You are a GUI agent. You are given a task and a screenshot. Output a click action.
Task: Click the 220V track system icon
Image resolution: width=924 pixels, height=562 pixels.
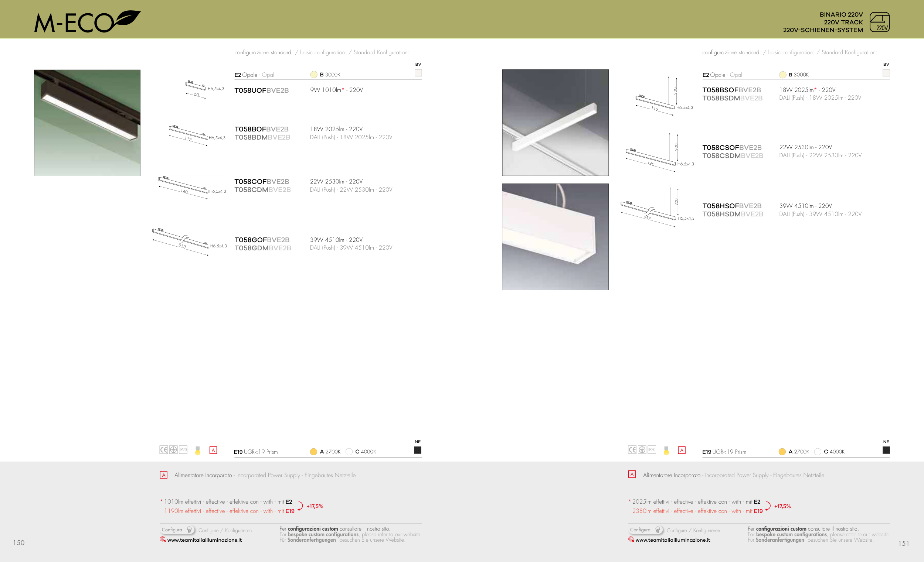[x=879, y=22]
